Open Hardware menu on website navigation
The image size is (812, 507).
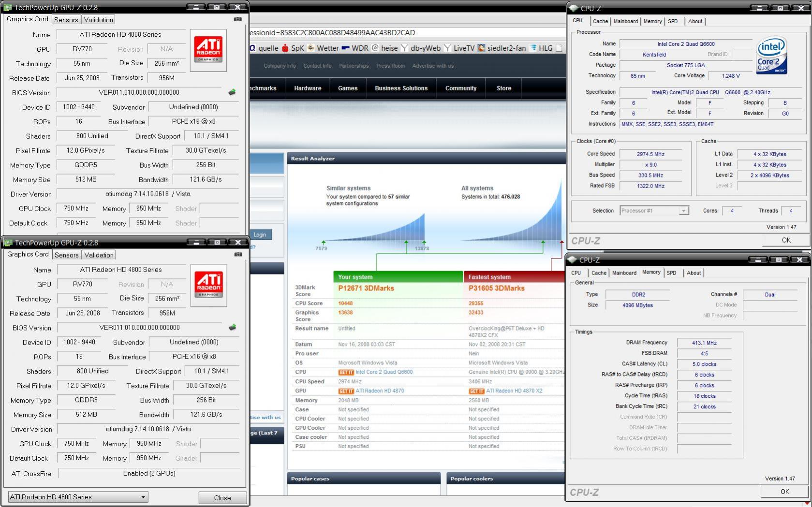(x=308, y=88)
